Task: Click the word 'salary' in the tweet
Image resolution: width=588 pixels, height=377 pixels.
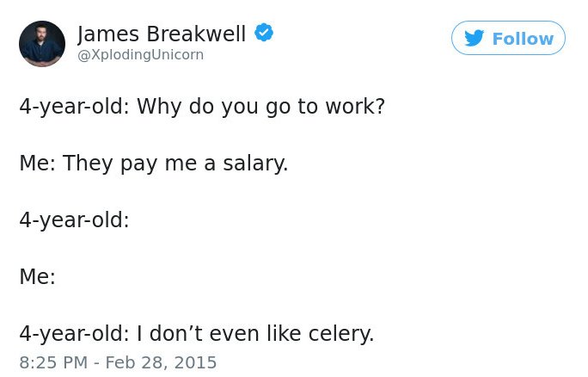Action: click(x=253, y=164)
